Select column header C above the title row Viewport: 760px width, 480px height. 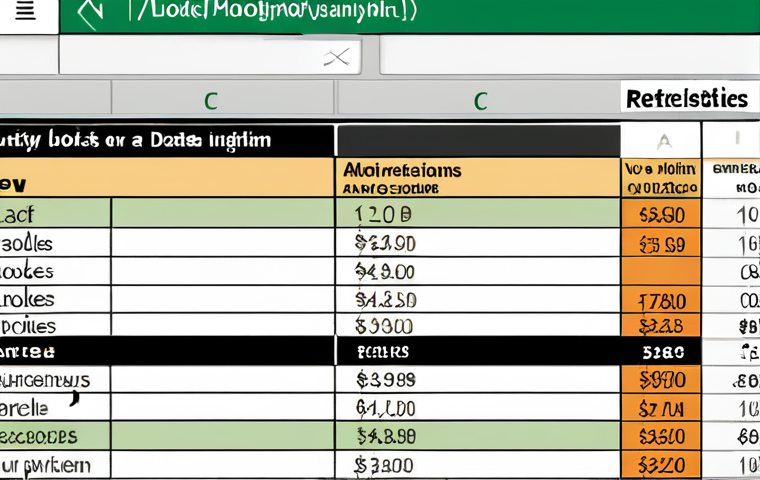pyautogui.click(x=210, y=101)
